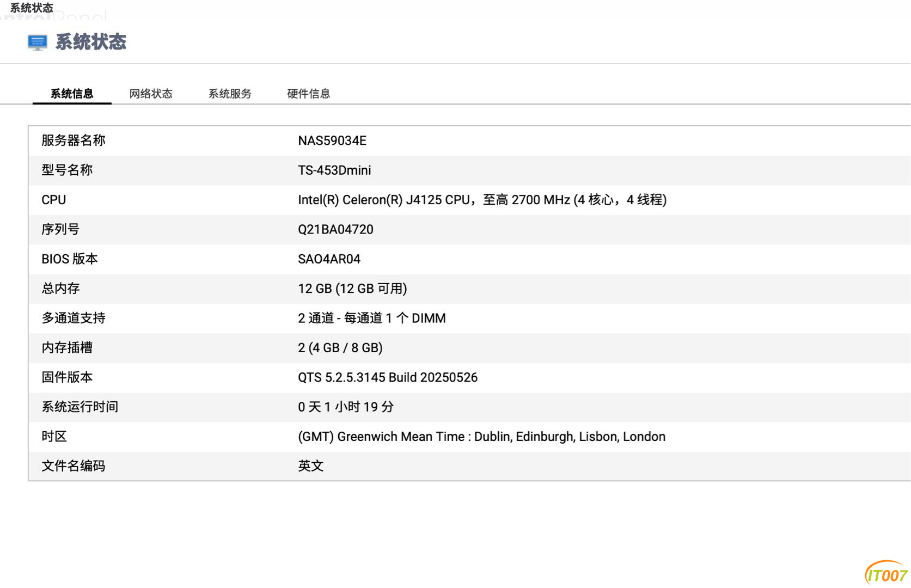Select the Intel Celeron J4125 CPU value
This screenshot has width=911, height=588.
point(482,200)
